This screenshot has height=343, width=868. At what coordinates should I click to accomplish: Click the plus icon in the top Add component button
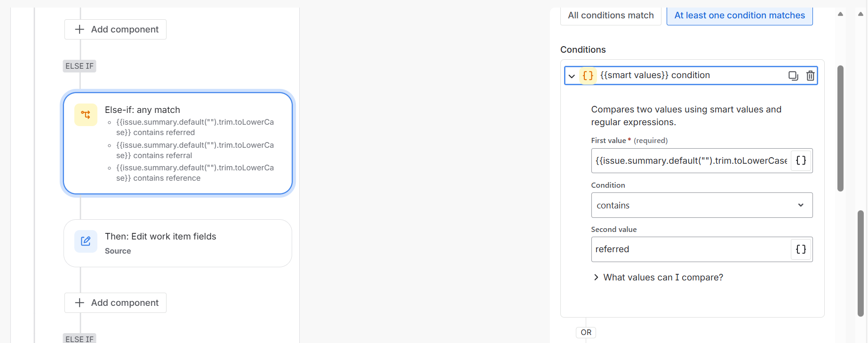(80, 29)
